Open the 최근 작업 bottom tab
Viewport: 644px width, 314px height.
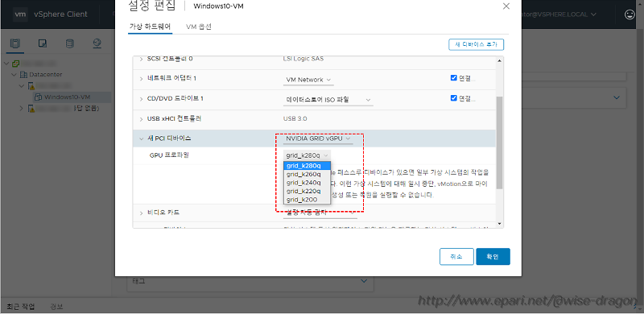pos(21,307)
